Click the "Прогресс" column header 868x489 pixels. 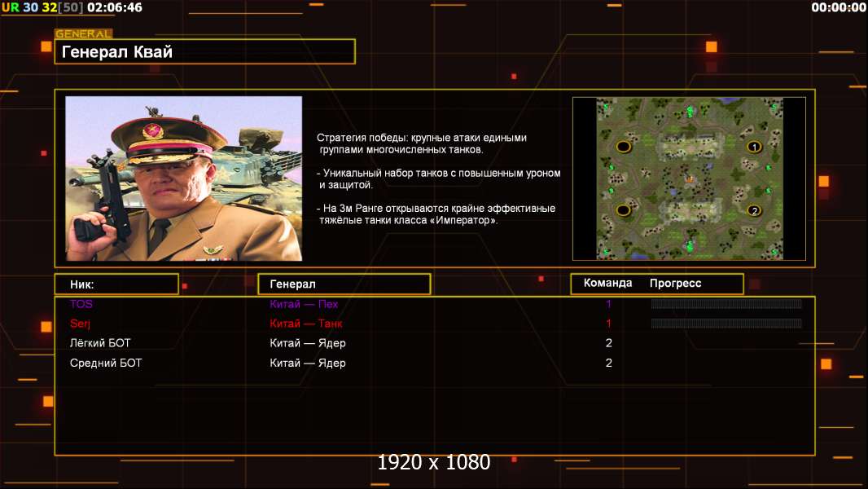tap(675, 284)
